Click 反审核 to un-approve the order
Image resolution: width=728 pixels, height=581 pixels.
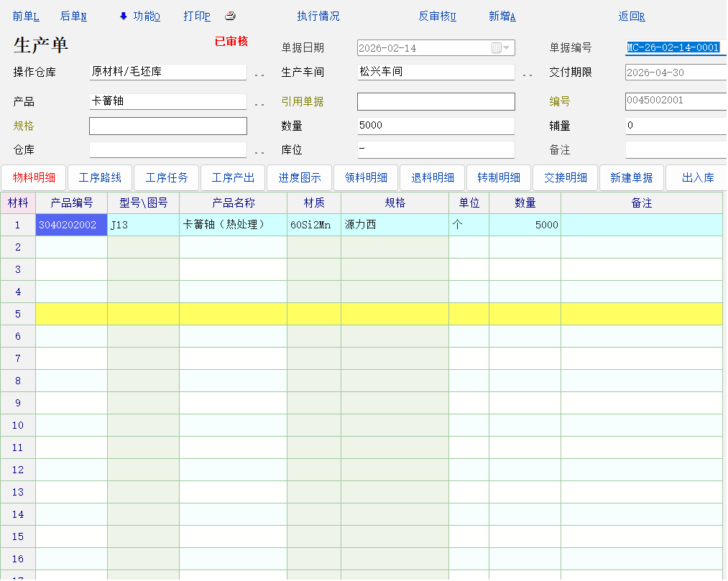click(x=437, y=17)
